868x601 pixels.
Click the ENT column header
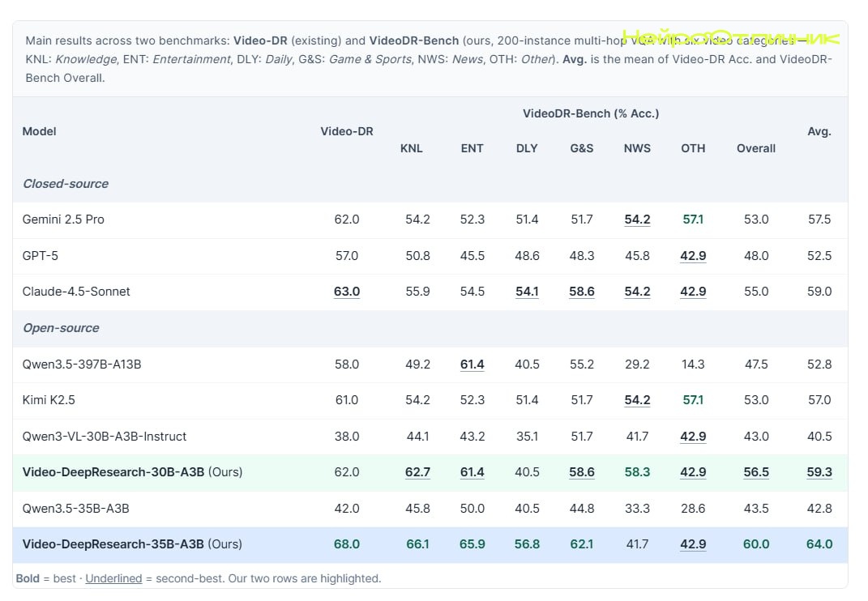[x=472, y=148]
